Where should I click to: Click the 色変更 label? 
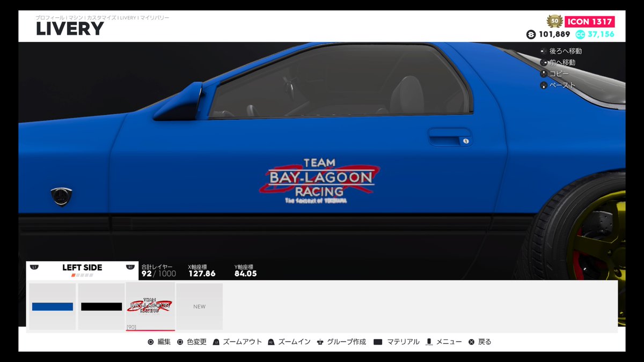(196, 342)
